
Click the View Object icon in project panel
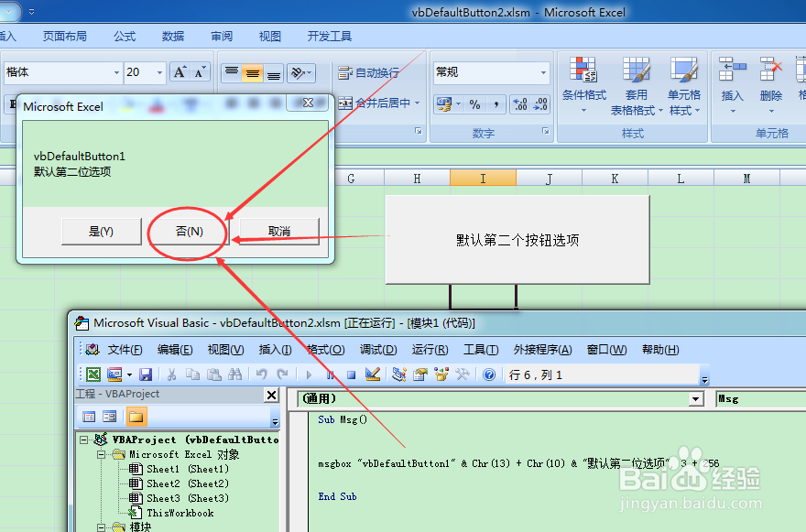tap(110, 417)
